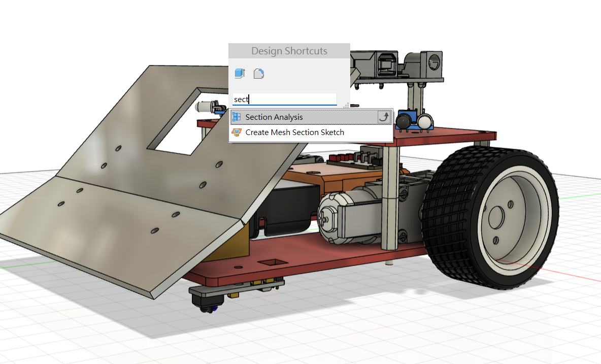Click the Fillet shortcut icon

point(259,74)
